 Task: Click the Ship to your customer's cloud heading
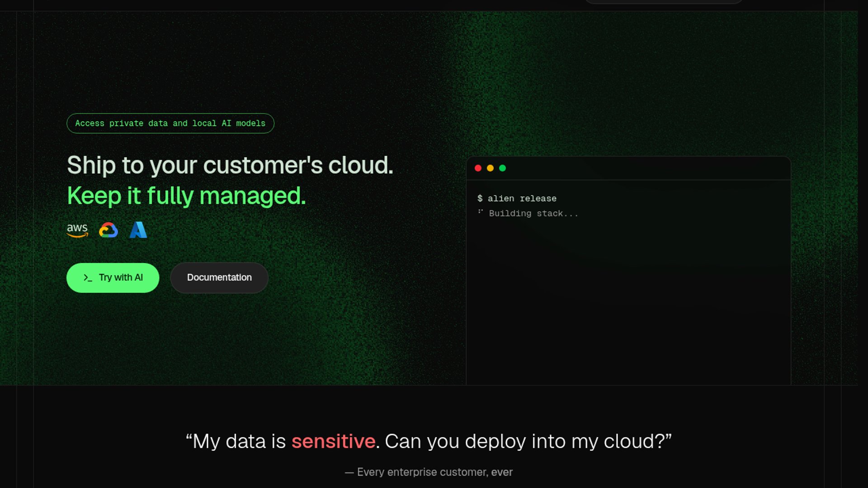pos(230,165)
